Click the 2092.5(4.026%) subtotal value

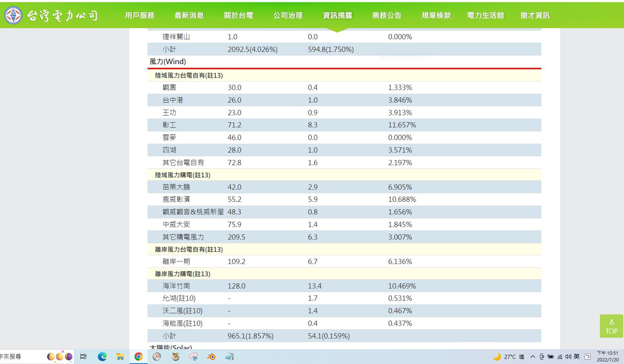[252, 49]
